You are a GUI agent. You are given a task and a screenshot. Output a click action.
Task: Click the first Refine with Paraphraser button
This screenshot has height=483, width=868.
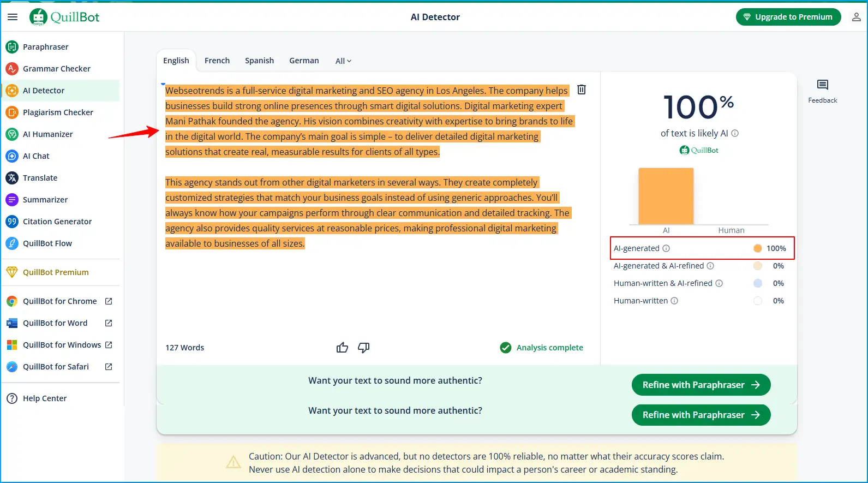pyautogui.click(x=701, y=385)
